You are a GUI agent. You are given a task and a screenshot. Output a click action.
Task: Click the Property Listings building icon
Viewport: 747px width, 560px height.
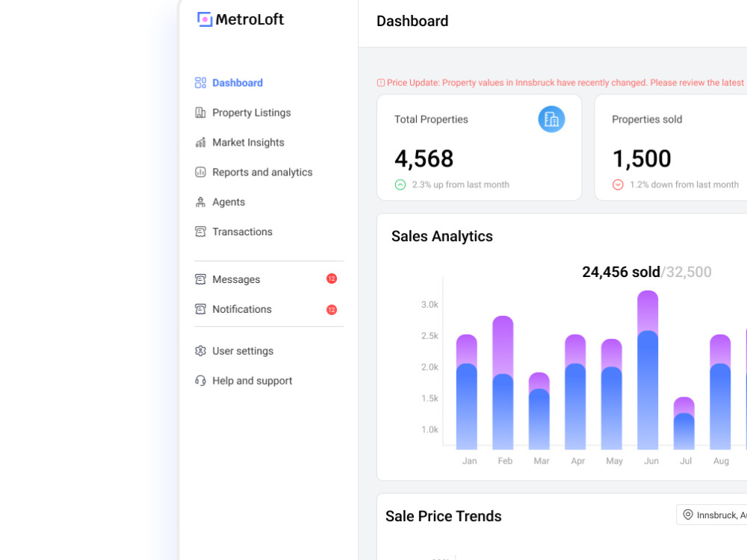(x=200, y=113)
